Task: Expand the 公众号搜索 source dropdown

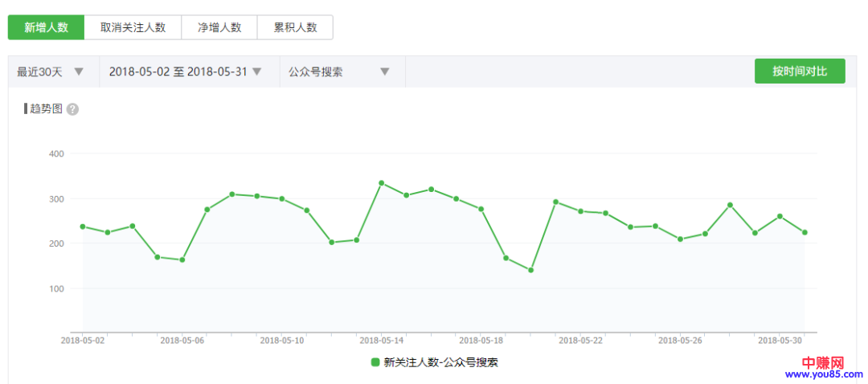Action: (x=339, y=71)
